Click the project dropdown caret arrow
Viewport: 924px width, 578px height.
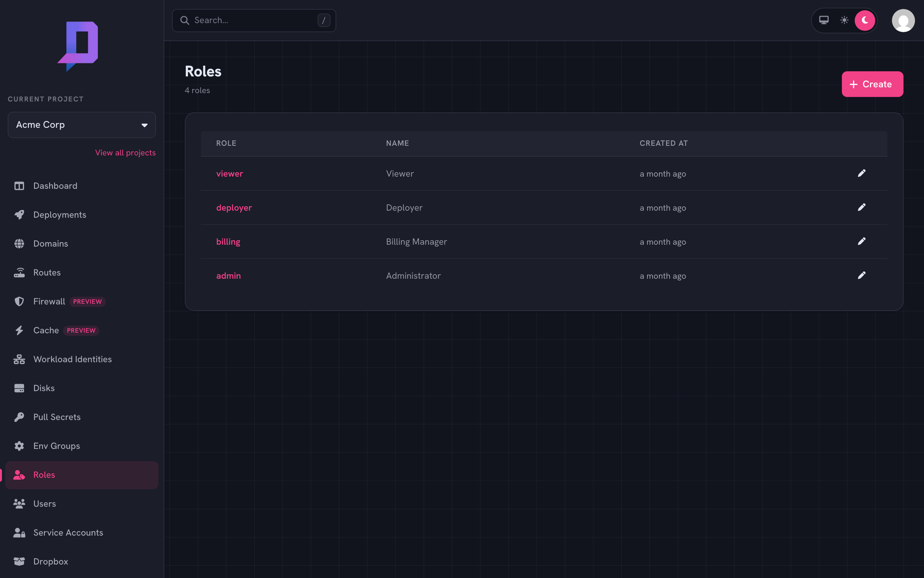[x=144, y=125]
